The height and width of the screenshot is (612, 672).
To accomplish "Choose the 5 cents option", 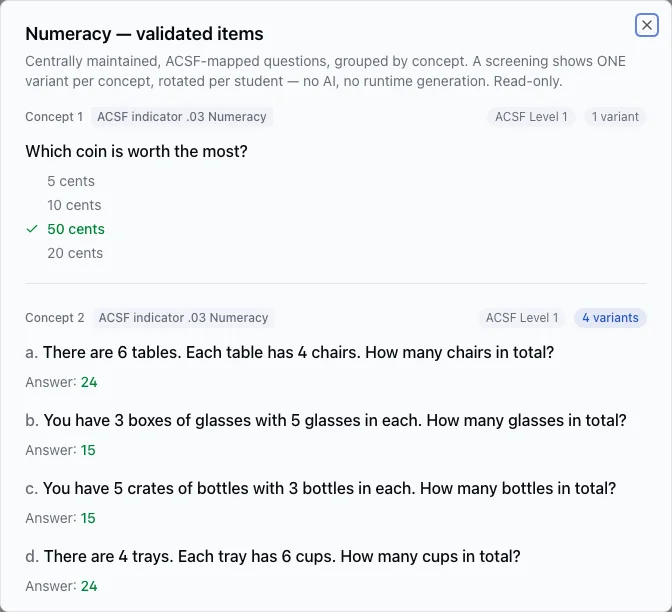I will tap(71, 181).
